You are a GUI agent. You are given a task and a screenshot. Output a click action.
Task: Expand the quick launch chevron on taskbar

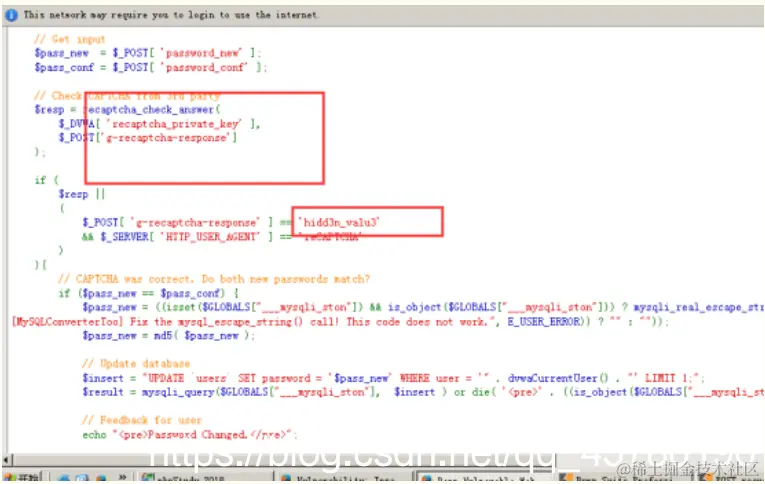122,478
